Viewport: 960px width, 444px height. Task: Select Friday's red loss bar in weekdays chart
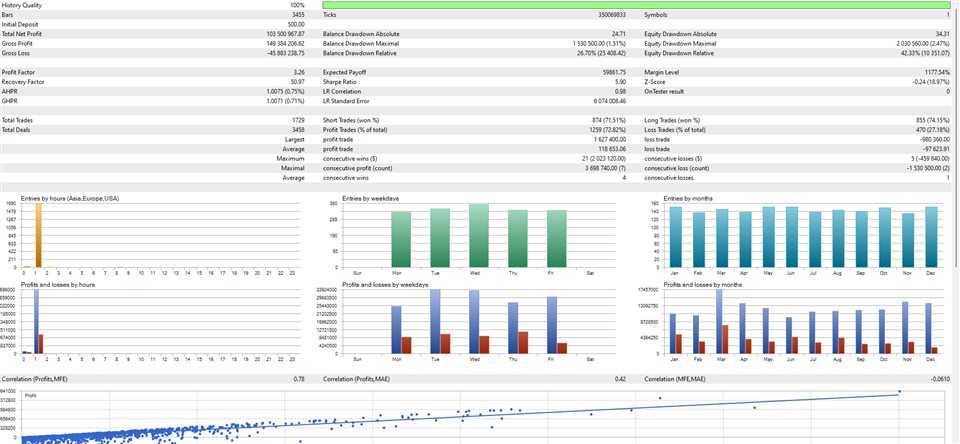click(561, 348)
